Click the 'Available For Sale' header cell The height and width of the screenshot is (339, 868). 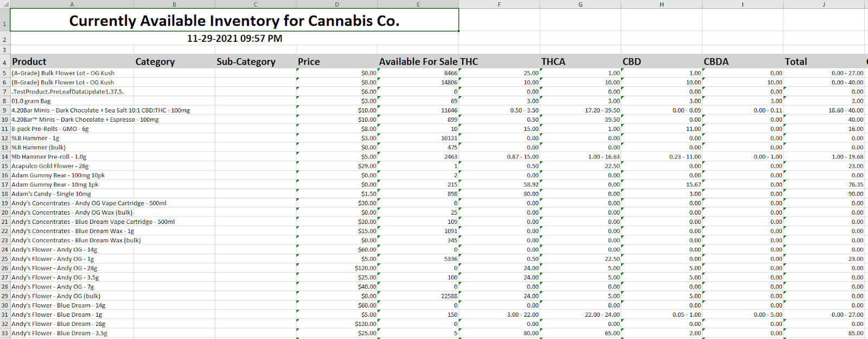418,61
